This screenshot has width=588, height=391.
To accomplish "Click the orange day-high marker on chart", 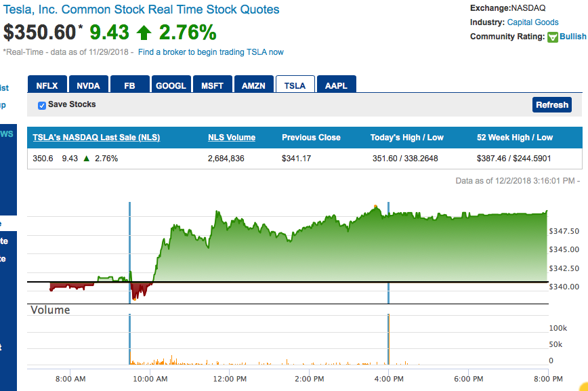I will tap(375, 207).
